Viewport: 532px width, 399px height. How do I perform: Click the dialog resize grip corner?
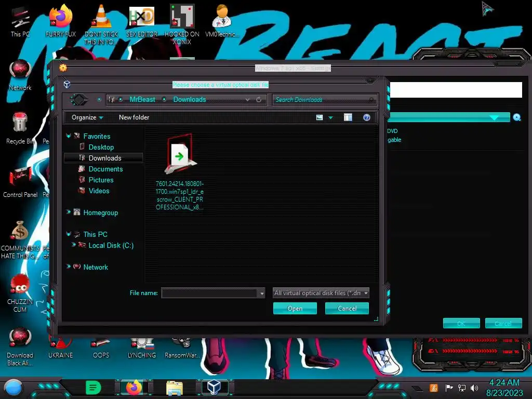point(376,319)
